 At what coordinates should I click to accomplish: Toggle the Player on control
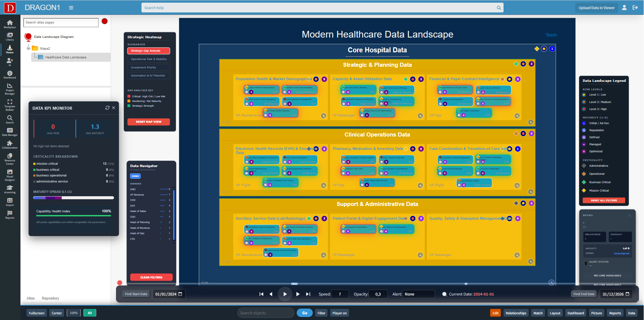click(339, 313)
